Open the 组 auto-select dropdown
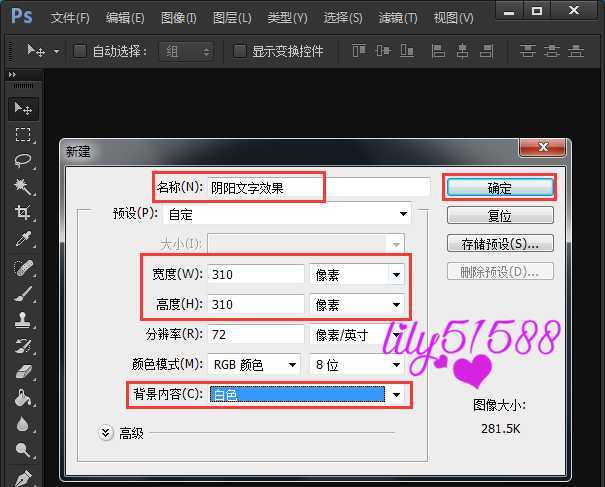605x487 pixels. click(186, 51)
